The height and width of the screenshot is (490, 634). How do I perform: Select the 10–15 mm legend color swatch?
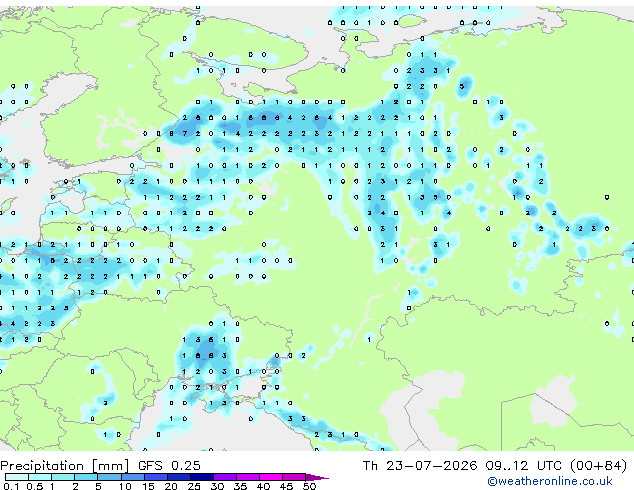(133, 477)
